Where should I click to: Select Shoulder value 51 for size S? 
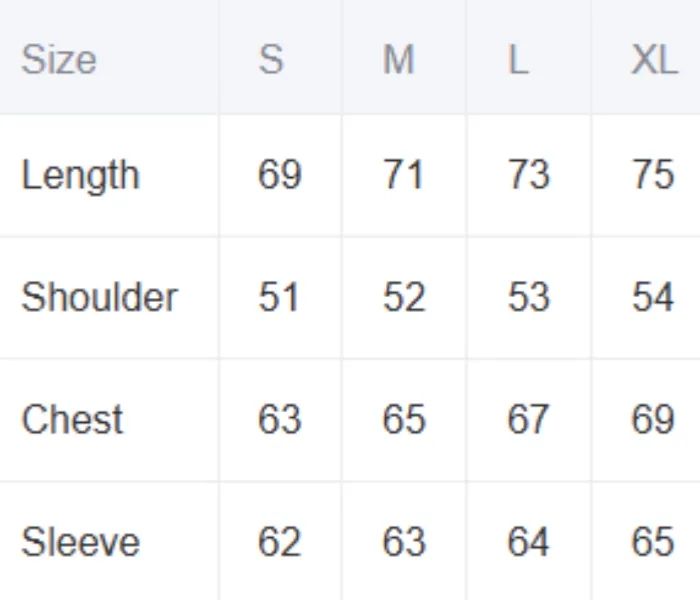click(x=278, y=298)
